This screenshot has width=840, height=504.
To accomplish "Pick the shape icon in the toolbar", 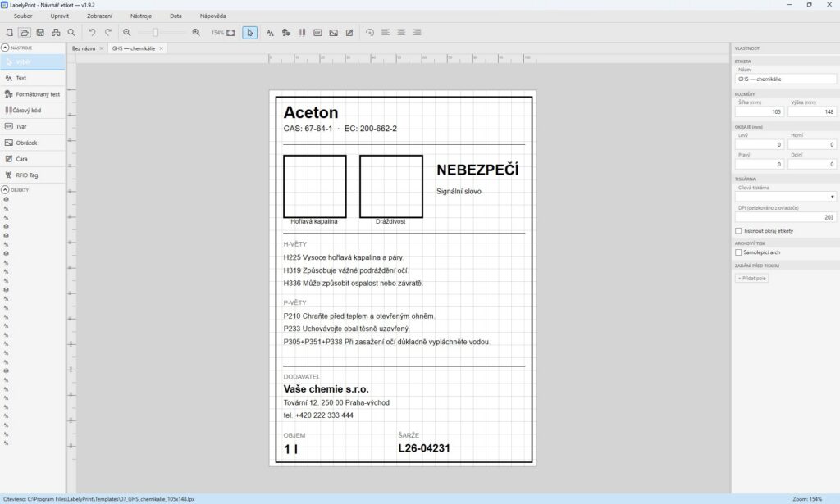I will point(317,33).
